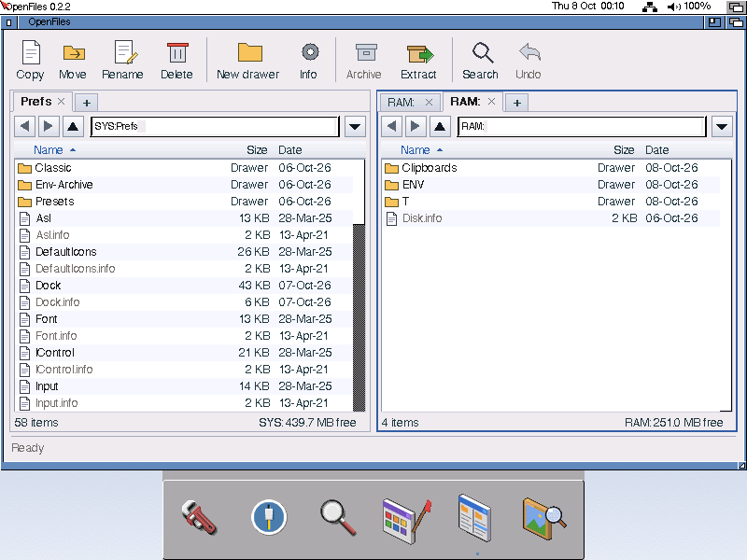Select the Presets drawer
The image size is (747, 560).
pyautogui.click(x=184, y=202)
